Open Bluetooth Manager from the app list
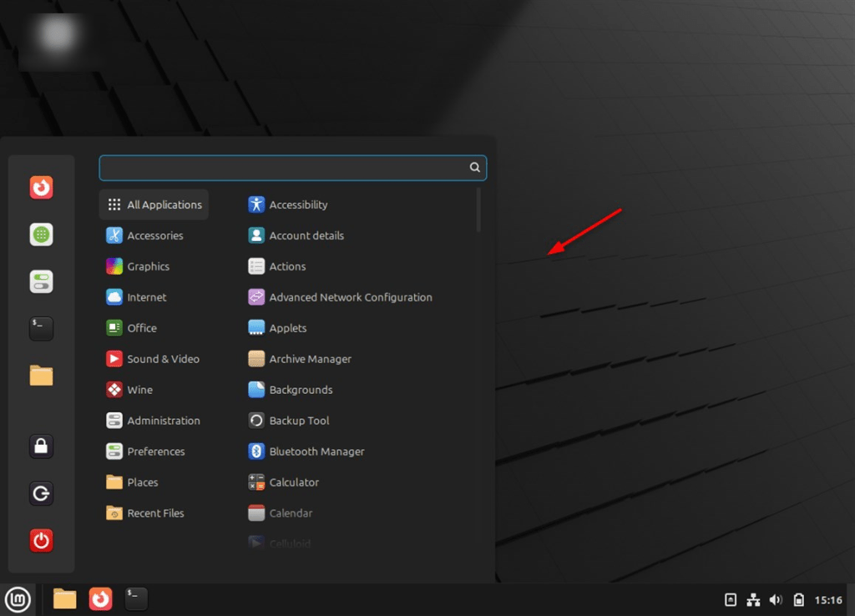855x616 pixels. point(316,452)
